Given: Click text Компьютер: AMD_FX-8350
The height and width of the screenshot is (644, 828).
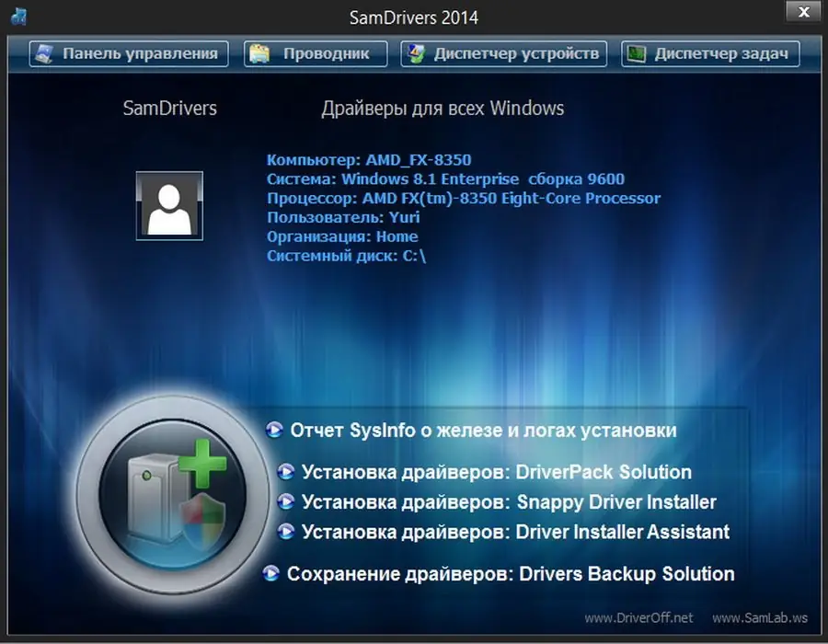Looking at the screenshot, I should pyautogui.click(x=369, y=160).
